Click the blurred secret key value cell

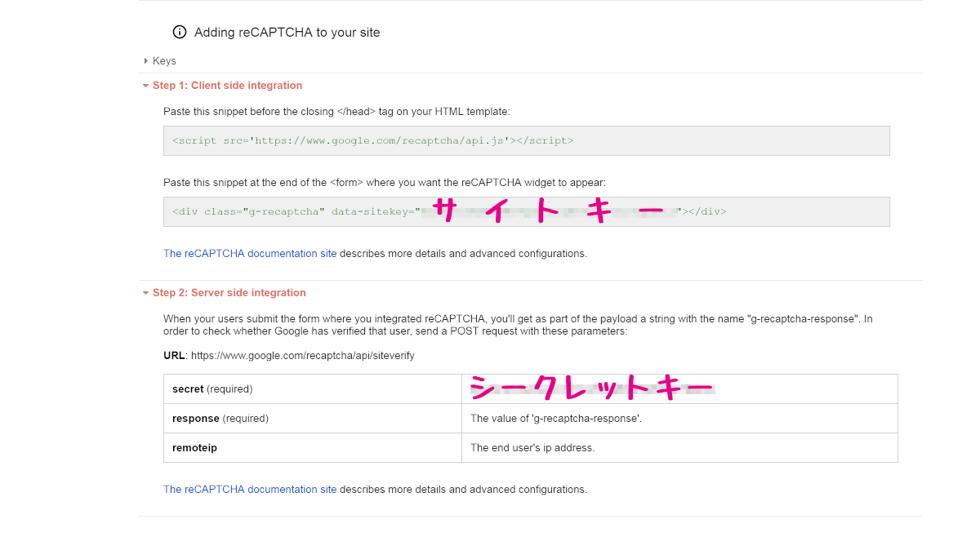click(679, 389)
